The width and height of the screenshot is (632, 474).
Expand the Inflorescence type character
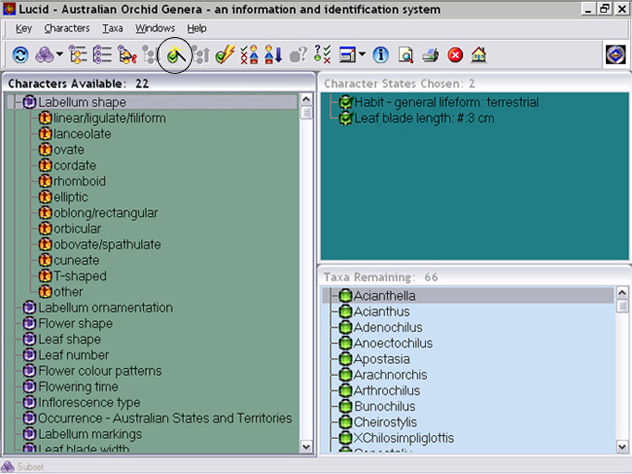pos(29,403)
